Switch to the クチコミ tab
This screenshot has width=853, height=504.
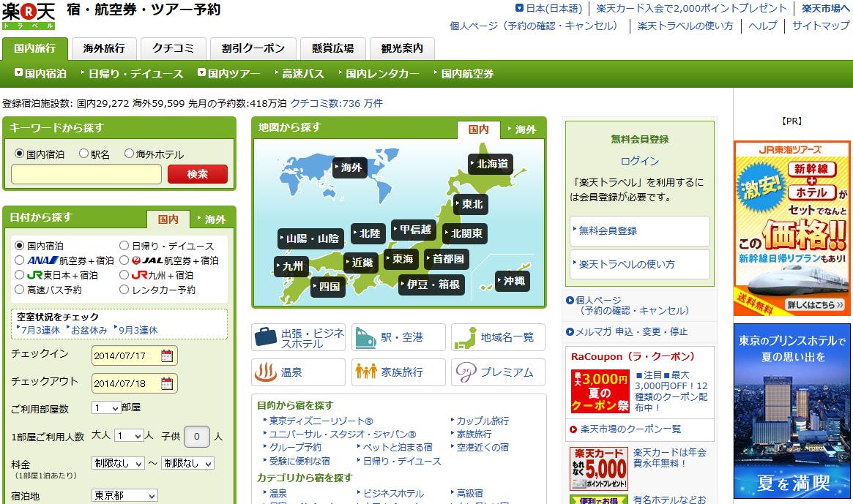(x=173, y=48)
